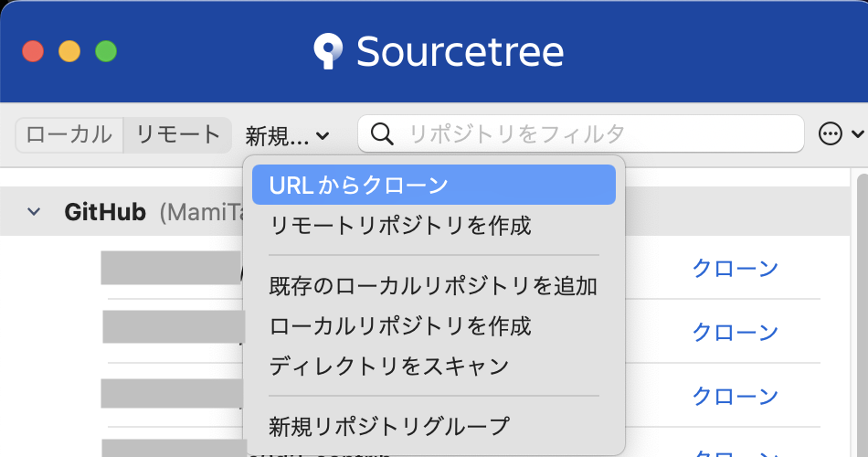Click クローン link for third repository
The width and height of the screenshot is (868, 457).
[735, 396]
